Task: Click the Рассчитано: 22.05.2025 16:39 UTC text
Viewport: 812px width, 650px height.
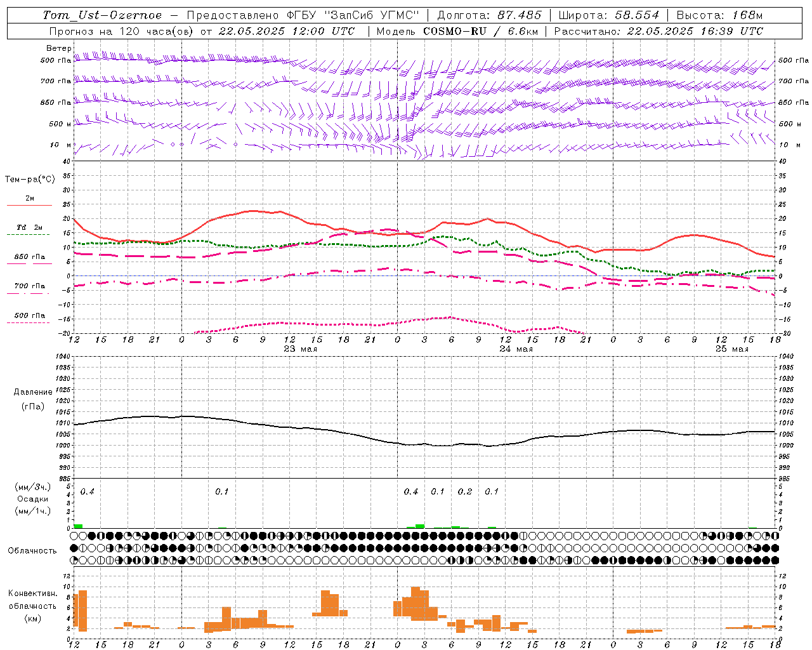Action: pyautogui.click(x=658, y=31)
